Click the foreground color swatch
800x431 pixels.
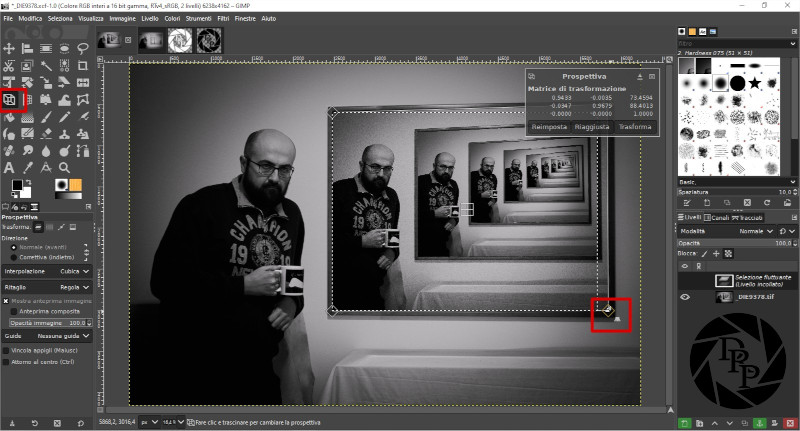(x=17, y=186)
